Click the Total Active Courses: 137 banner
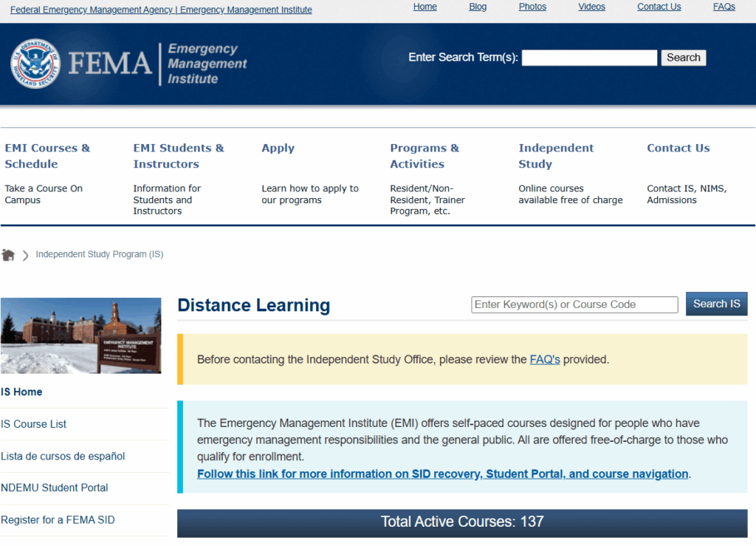The width and height of the screenshot is (756, 546). pos(462,522)
